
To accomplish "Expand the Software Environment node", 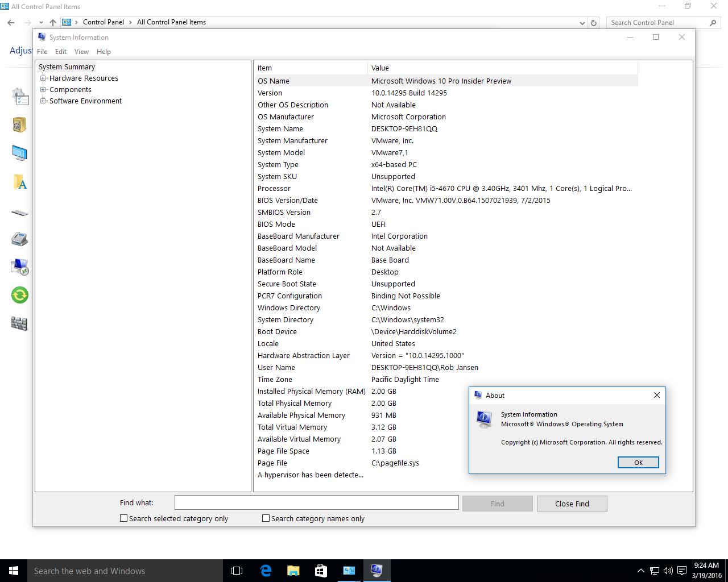I will 43,101.
